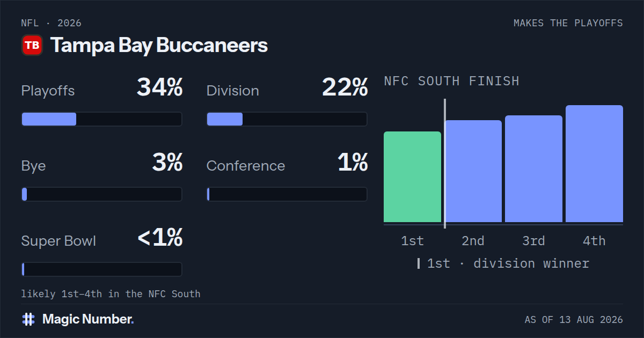Viewport: 644px width, 338px height.
Task: Click the Tampa Bay Buccaneers title
Action: (159, 45)
